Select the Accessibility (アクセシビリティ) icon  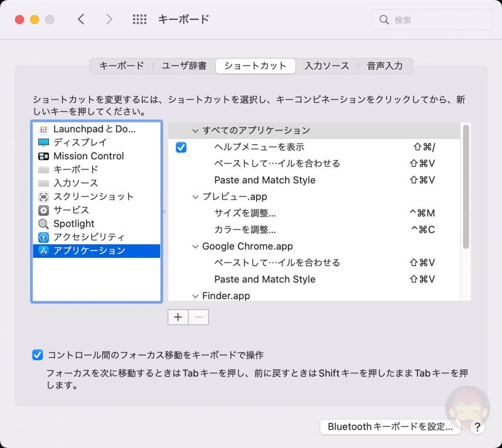[x=43, y=237]
